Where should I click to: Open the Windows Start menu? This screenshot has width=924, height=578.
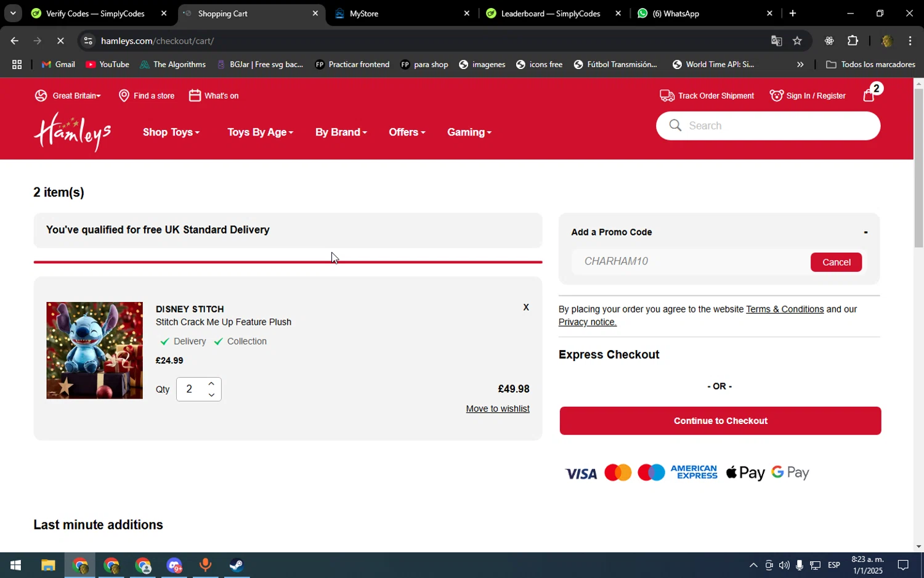[15, 565]
